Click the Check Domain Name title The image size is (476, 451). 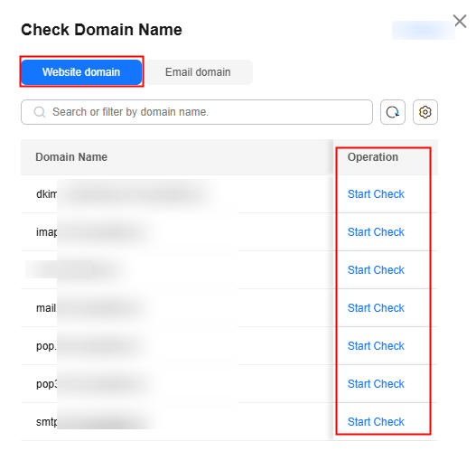[x=101, y=30]
